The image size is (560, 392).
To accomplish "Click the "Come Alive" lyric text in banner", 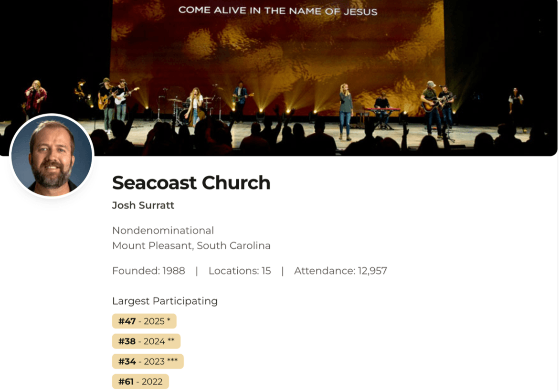I will click(x=277, y=10).
